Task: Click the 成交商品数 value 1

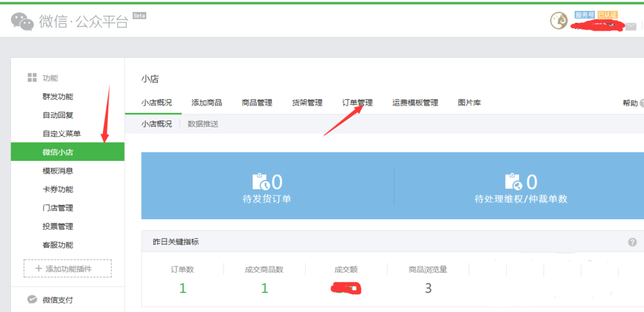Action: (265, 289)
